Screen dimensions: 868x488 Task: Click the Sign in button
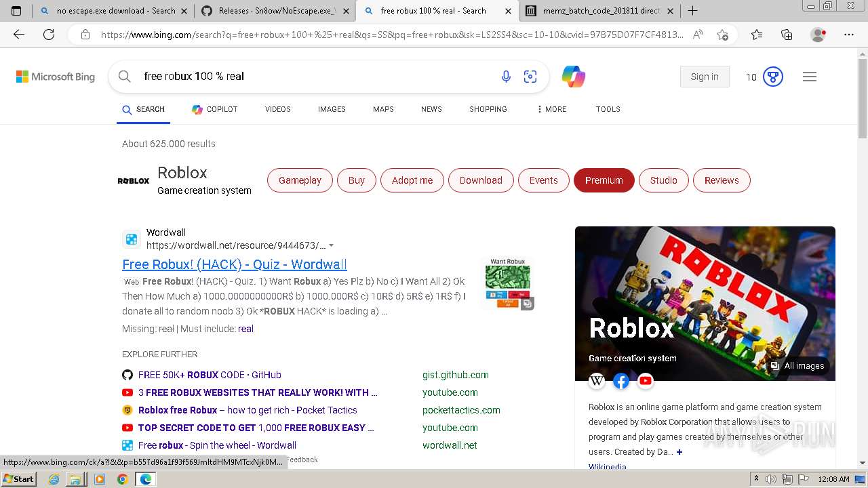[705, 77]
